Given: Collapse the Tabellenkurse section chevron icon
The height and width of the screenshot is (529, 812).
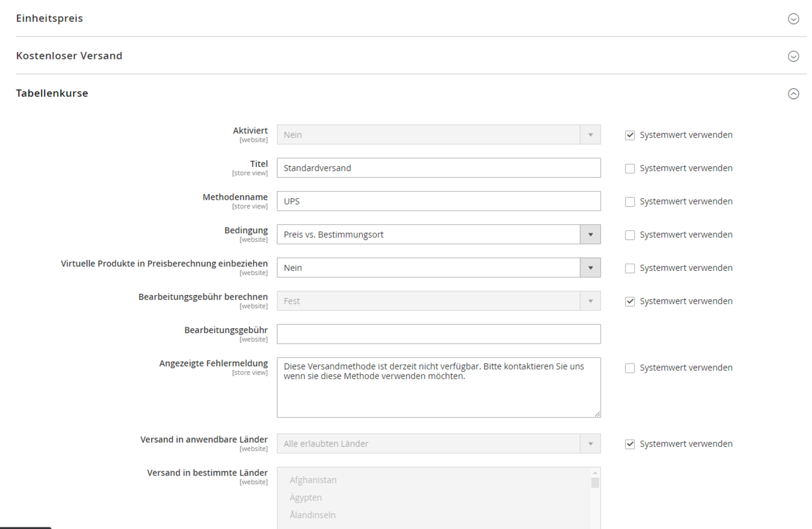Looking at the screenshot, I should pyautogui.click(x=793, y=94).
